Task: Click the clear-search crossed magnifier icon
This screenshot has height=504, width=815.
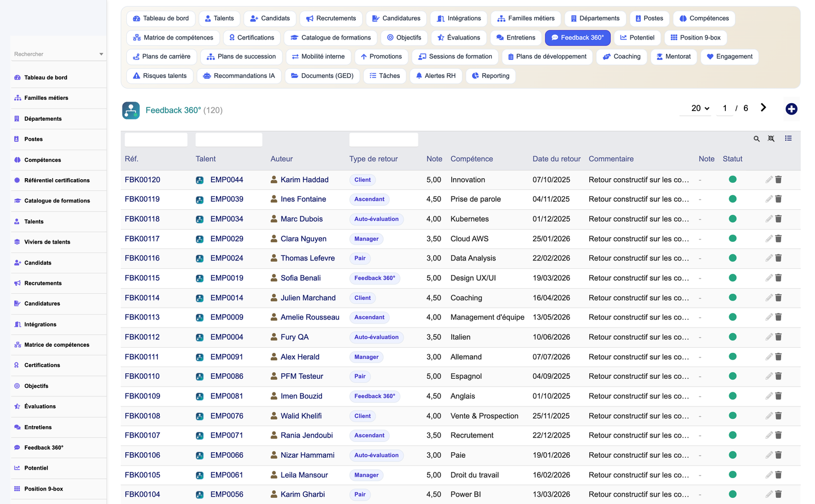Action: tap(771, 139)
